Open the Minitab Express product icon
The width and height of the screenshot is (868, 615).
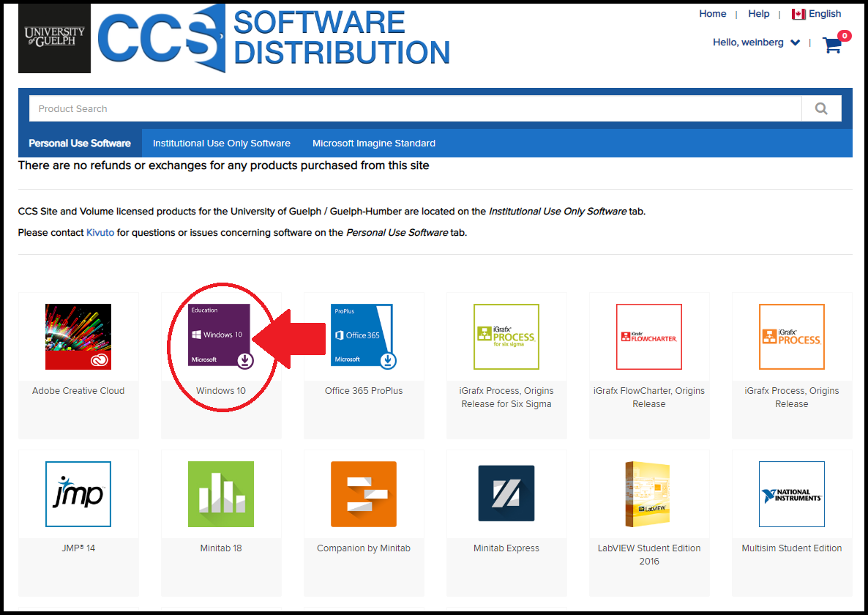click(506, 493)
